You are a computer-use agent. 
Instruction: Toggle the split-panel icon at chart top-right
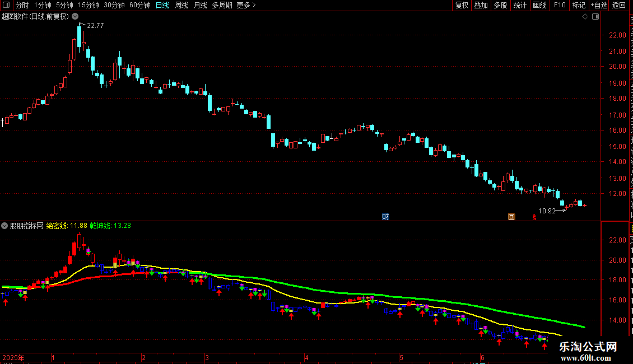click(595, 17)
